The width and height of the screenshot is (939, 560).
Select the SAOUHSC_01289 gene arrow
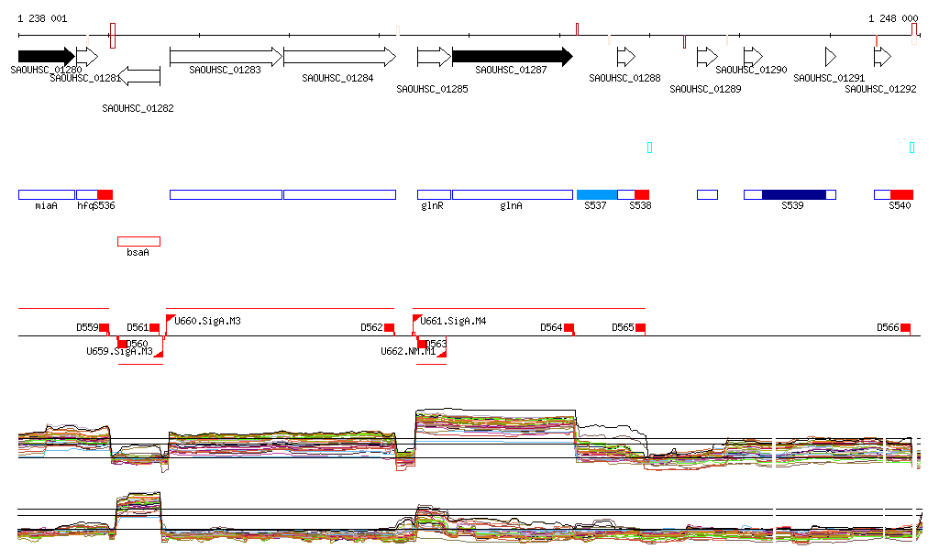[707, 57]
